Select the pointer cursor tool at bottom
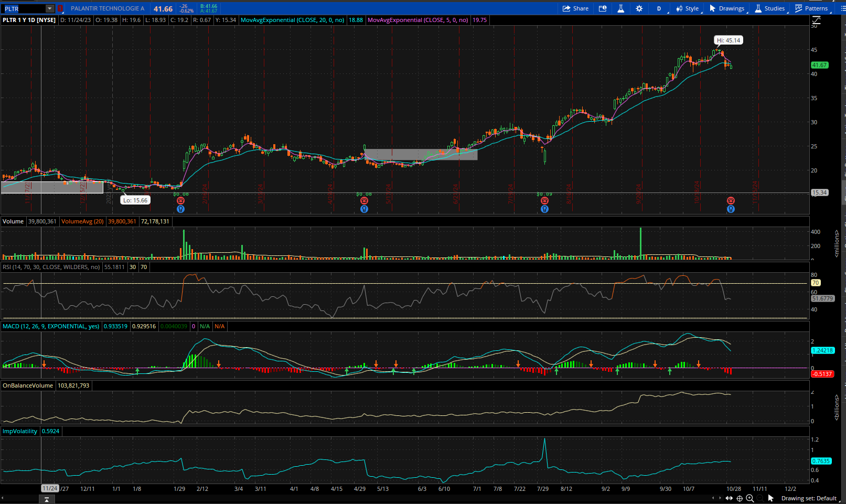The image size is (846, 504). pos(771,498)
